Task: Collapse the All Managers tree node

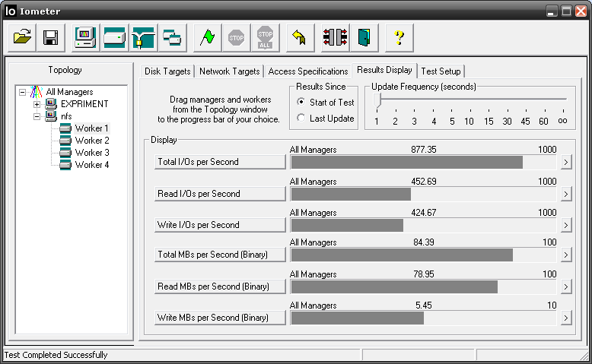Action: [x=22, y=92]
